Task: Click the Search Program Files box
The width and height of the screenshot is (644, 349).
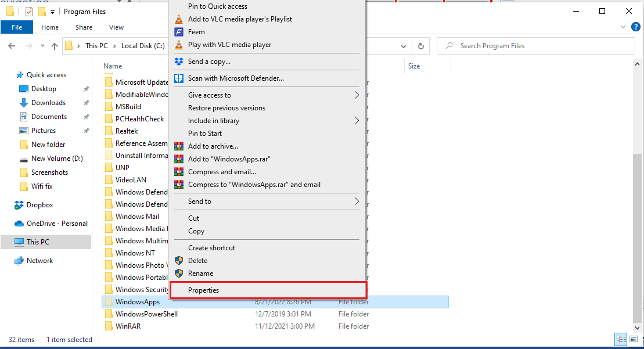Action: coord(536,46)
